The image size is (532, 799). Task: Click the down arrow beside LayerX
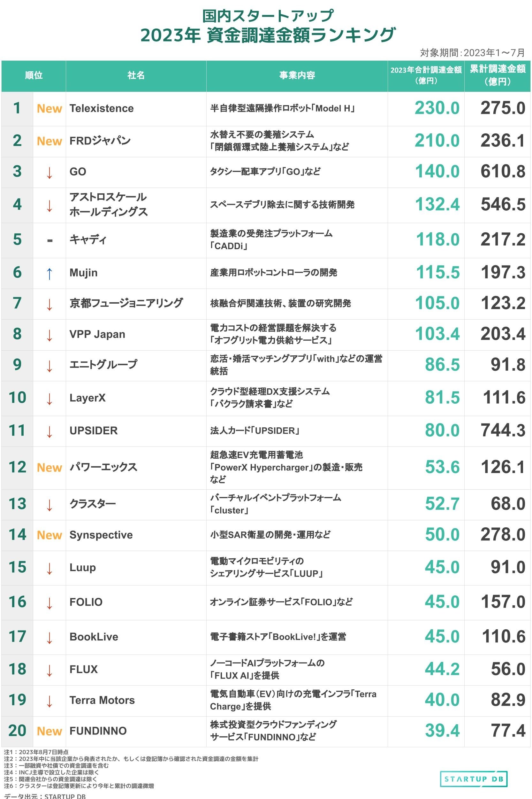tap(49, 399)
